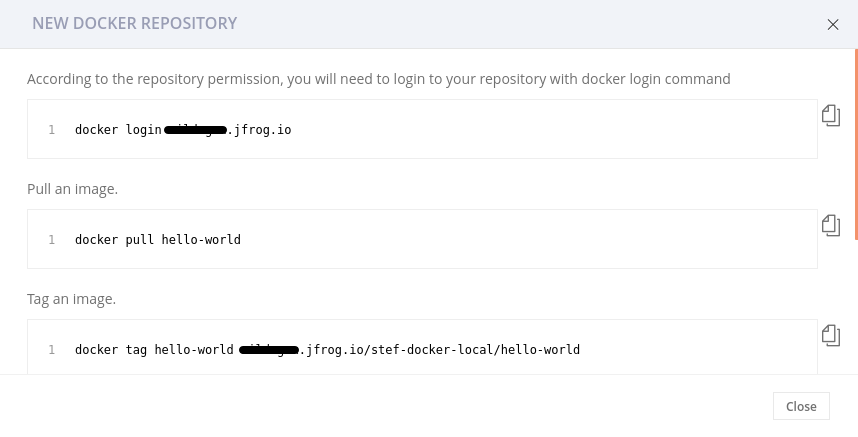
Task: Copy the docker pull hello-world command
Action: [831, 225]
